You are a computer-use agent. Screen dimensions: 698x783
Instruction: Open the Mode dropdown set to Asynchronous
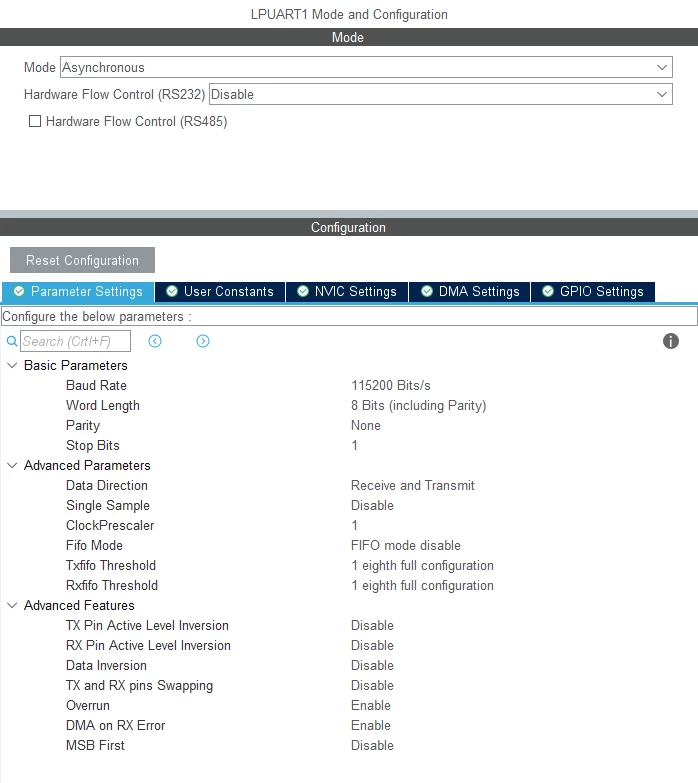[x=366, y=67]
